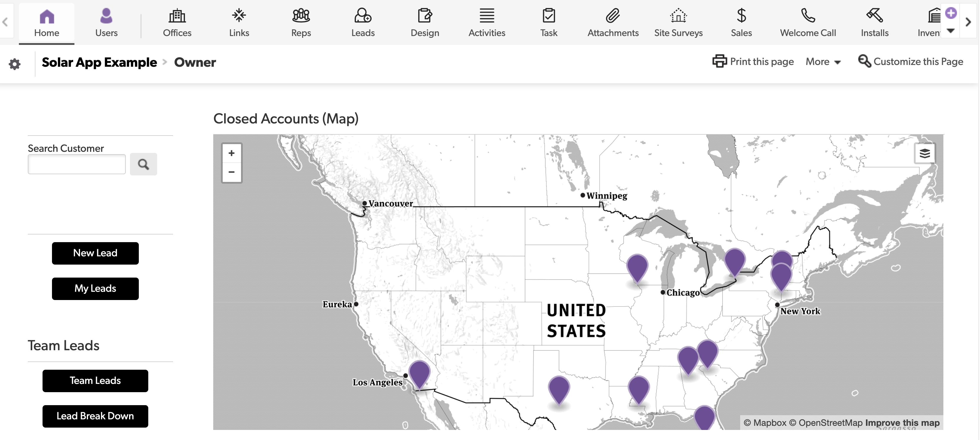Click the New Lead button
Viewport: 980px width, 440px height.
click(95, 253)
